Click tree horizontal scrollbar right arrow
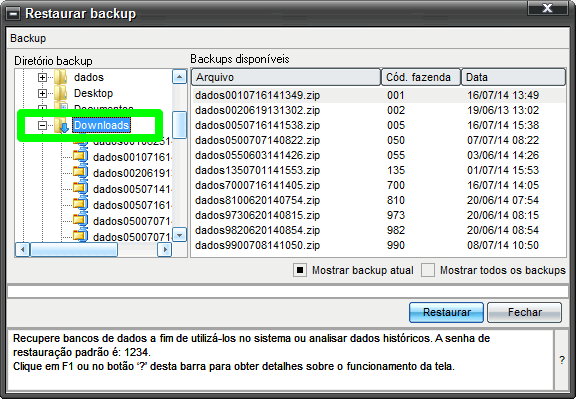The height and width of the screenshot is (399, 576). (x=165, y=249)
